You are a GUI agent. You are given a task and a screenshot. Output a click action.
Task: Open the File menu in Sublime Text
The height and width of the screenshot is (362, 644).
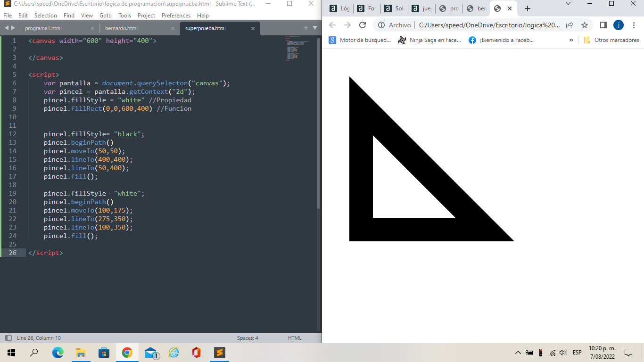[8, 16]
